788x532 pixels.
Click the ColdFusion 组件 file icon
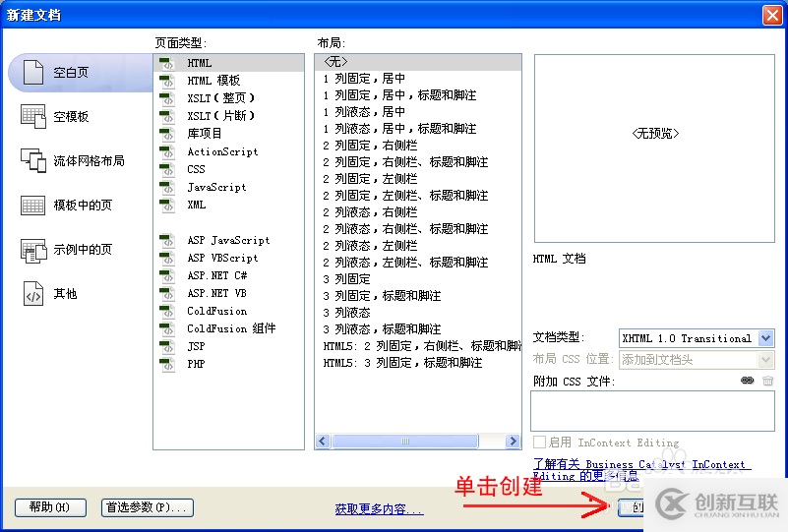coord(167,329)
